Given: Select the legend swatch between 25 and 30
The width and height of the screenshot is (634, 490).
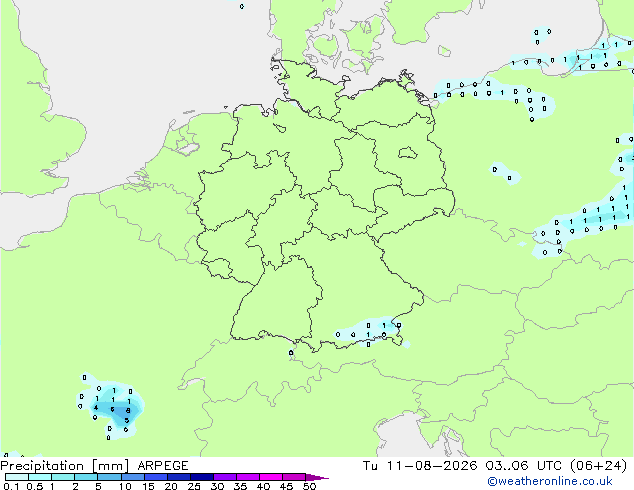Looking at the screenshot, I should [201, 477].
